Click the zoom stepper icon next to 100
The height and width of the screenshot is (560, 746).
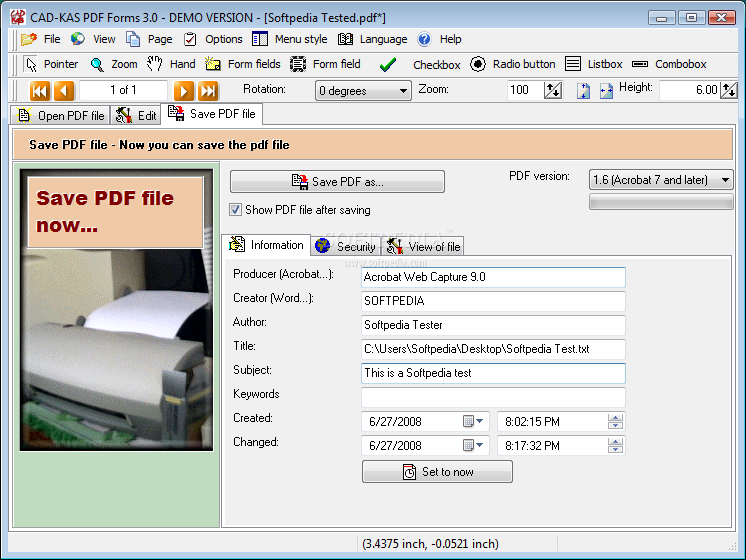coord(553,90)
